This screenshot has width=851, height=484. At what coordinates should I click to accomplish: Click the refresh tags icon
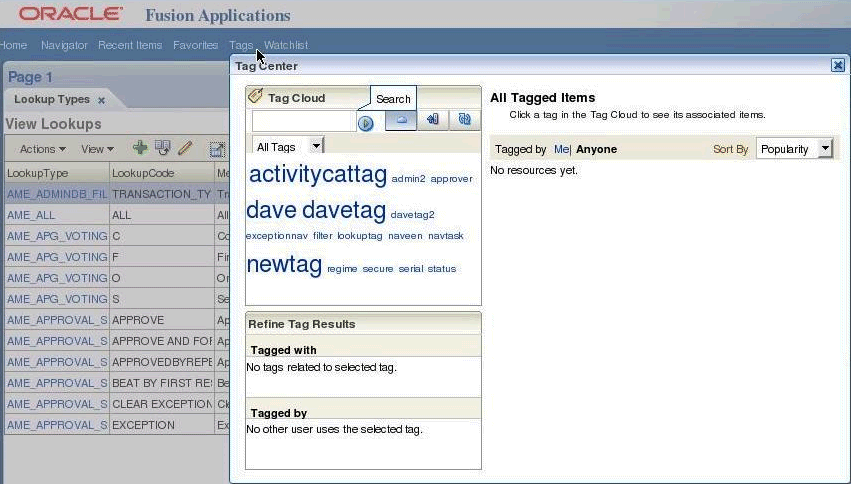(465, 120)
